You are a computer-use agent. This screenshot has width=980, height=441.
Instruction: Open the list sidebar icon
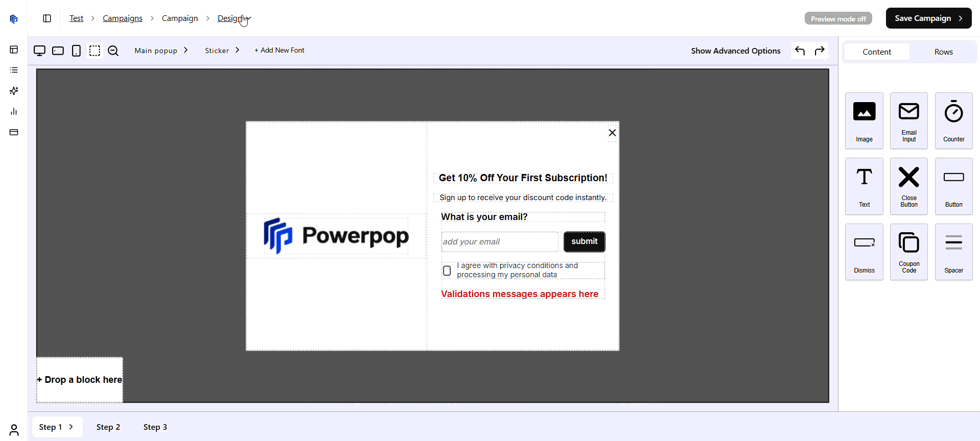14,70
